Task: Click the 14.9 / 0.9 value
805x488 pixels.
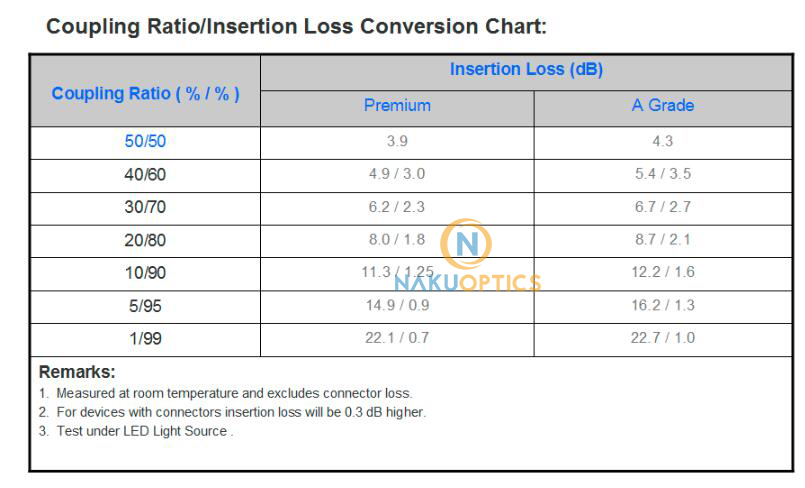Action: (x=397, y=305)
